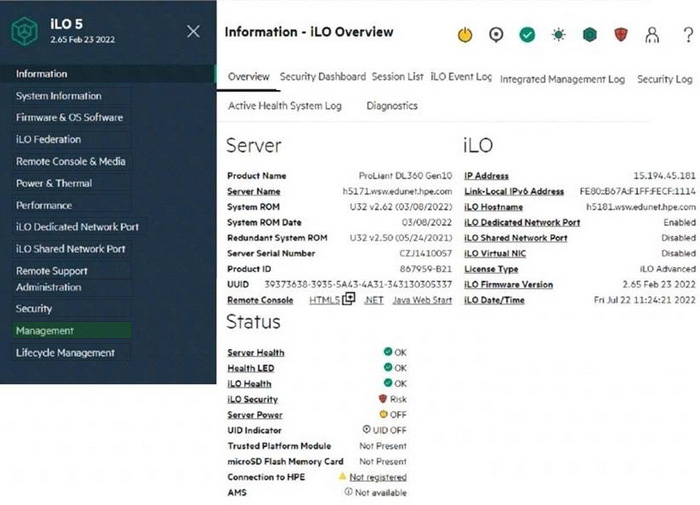Screen dimensions: 700x505
Task: Open the iLO Dedicated Network Port link
Action: tap(522, 223)
